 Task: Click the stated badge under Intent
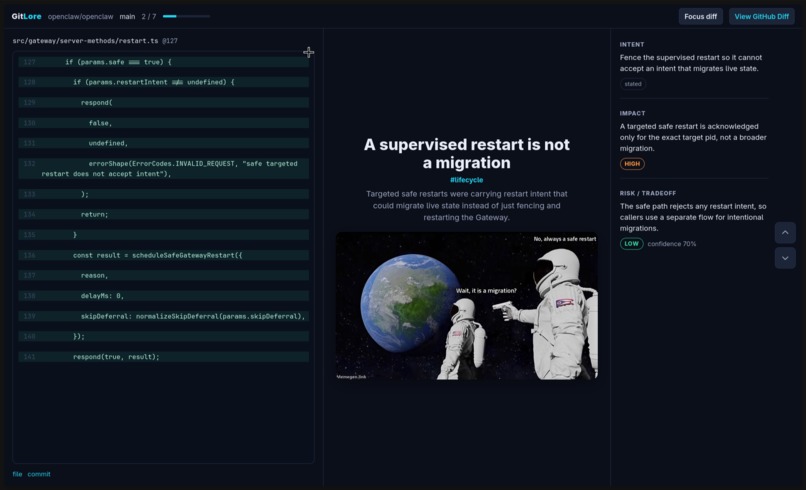coord(633,84)
